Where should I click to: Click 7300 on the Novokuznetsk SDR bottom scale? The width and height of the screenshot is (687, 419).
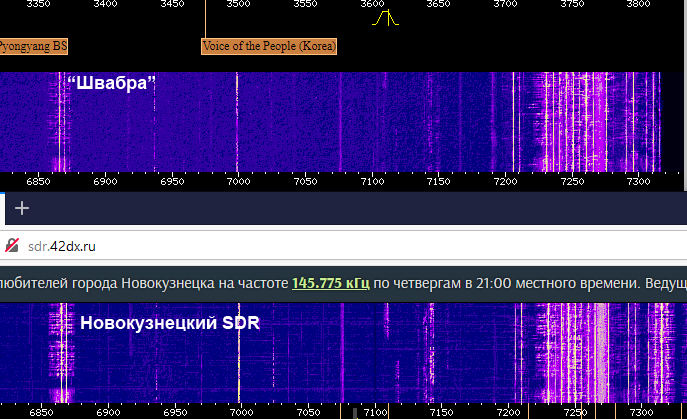(x=641, y=412)
